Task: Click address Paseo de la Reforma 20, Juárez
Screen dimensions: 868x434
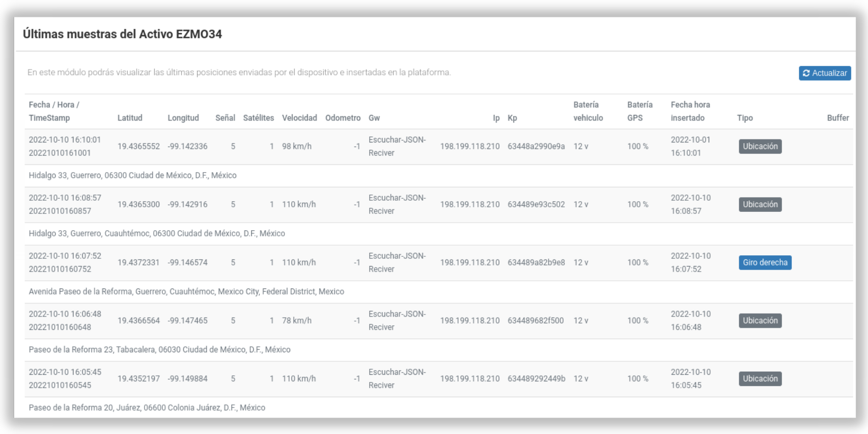Action: pyautogui.click(x=147, y=408)
